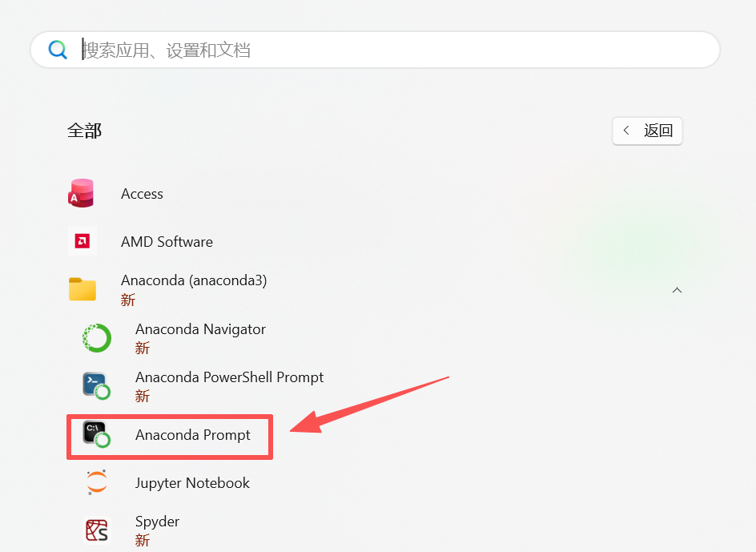Image resolution: width=756 pixels, height=552 pixels.
Task: Go back with the 返回 button
Action: point(647,131)
